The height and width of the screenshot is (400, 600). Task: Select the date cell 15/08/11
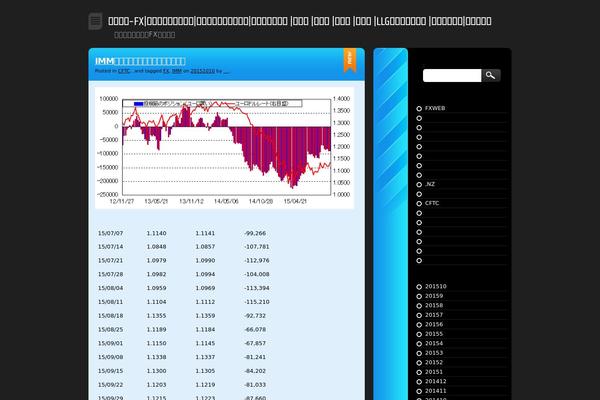click(x=110, y=302)
